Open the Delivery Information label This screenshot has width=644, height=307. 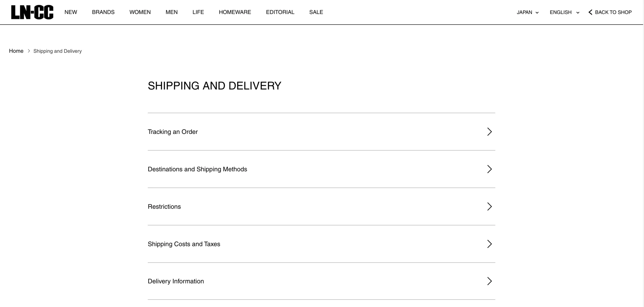tap(176, 281)
